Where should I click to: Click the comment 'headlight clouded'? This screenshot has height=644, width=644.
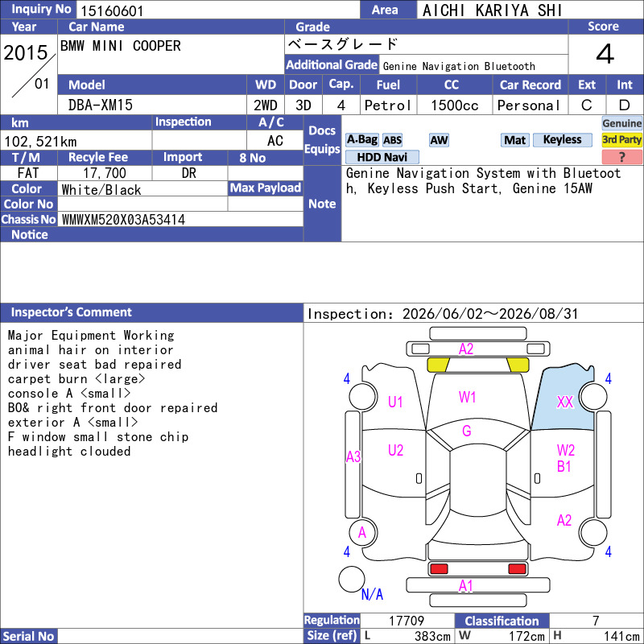coord(69,451)
